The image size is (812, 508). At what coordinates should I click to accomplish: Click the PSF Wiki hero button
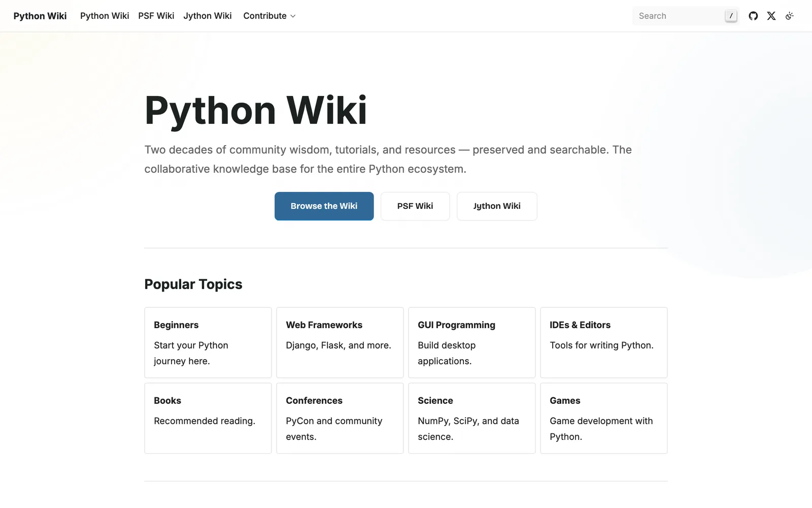tap(415, 206)
